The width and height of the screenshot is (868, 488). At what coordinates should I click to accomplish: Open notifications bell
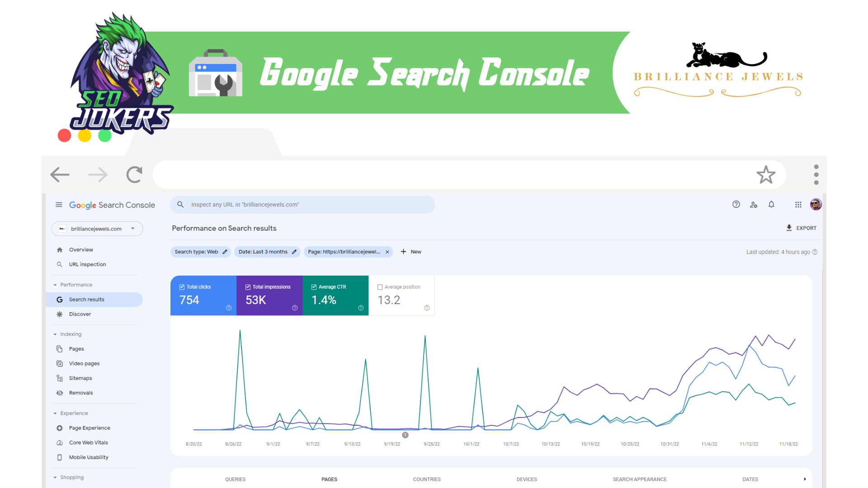(x=771, y=204)
